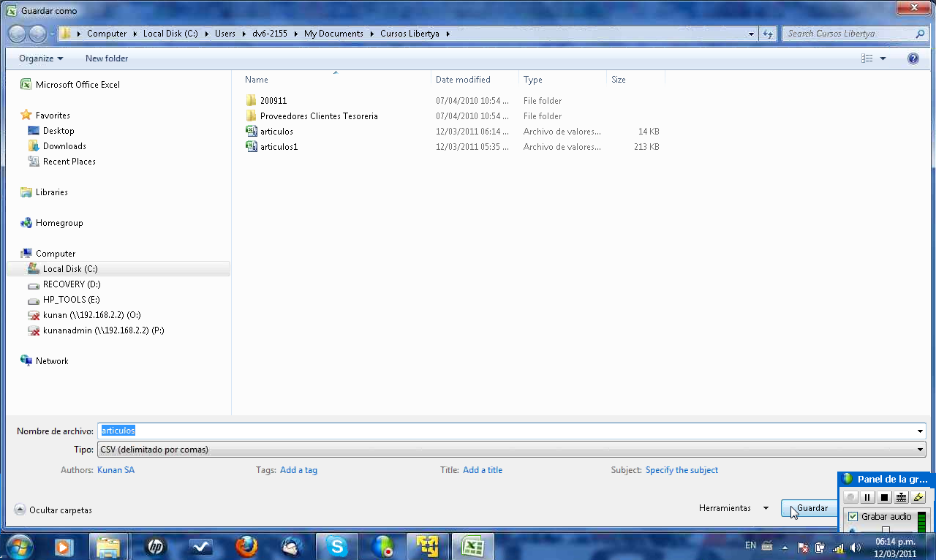The image size is (936, 560).
Task: Click the Specify the subject link
Action: [x=682, y=470]
